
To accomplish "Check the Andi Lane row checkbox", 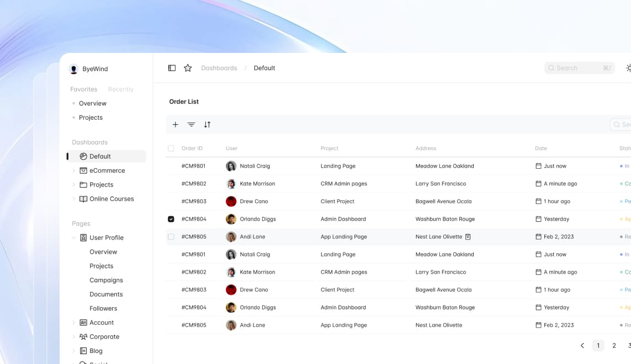I will (171, 237).
